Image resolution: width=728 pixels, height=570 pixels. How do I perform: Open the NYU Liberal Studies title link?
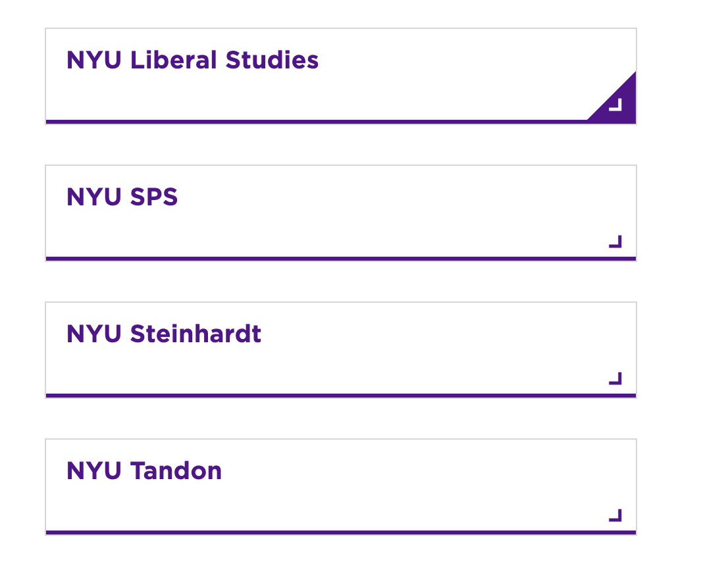point(192,61)
